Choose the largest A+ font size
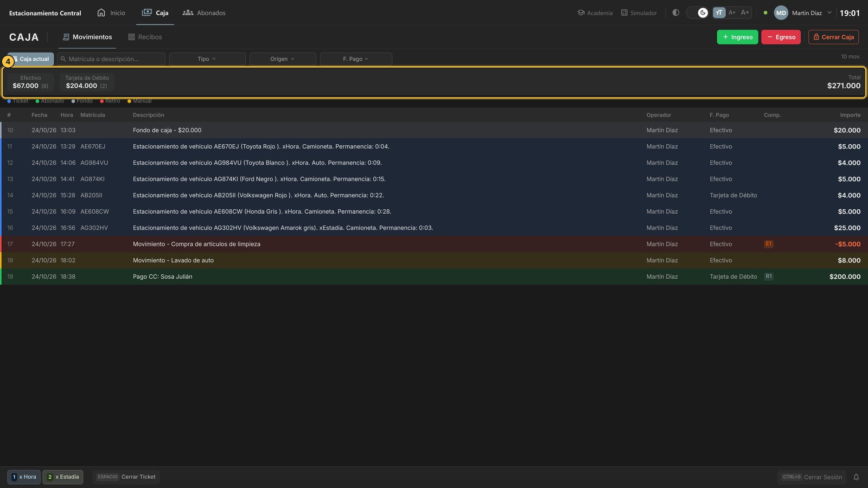The image size is (868, 488). pos(745,12)
